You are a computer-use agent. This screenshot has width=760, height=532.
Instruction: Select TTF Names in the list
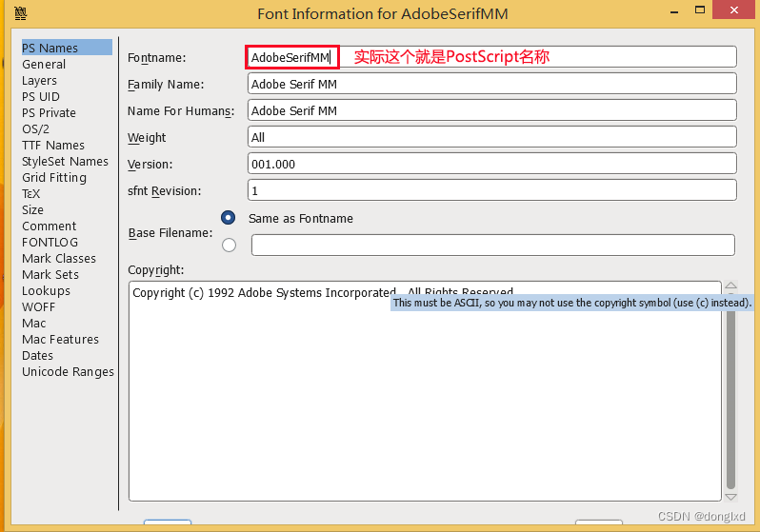pyautogui.click(x=53, y=145)
